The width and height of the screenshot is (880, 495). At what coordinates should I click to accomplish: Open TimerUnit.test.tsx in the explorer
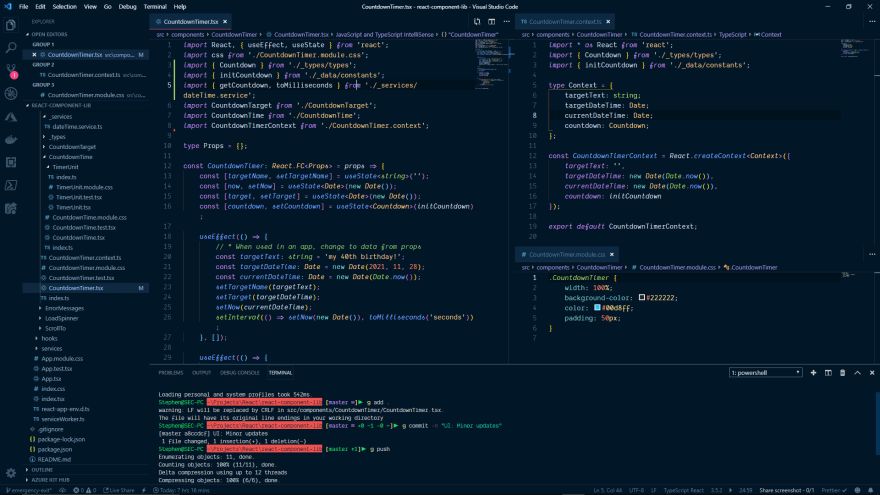pyautogui.click(x=79, y=198)
